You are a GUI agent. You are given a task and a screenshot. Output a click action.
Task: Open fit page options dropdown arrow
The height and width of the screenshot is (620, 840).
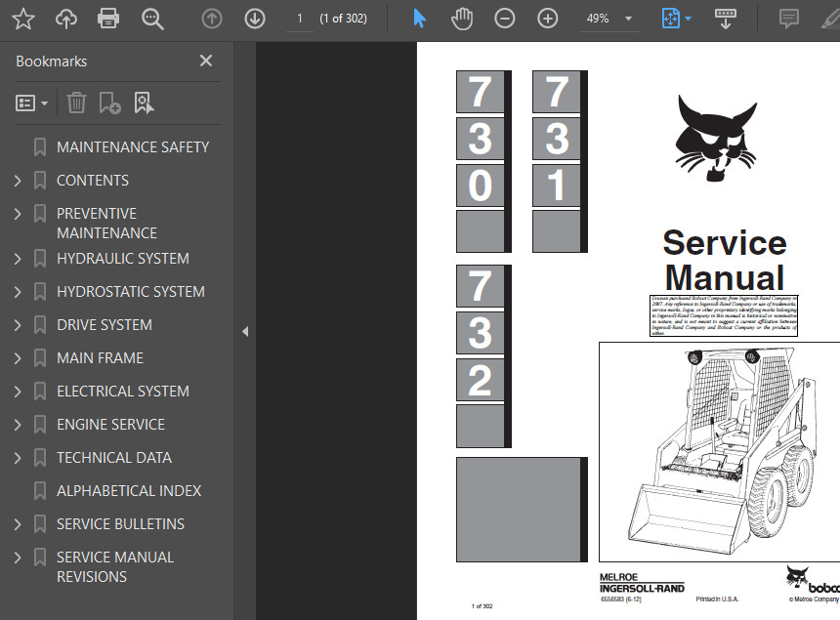(688, 19)
